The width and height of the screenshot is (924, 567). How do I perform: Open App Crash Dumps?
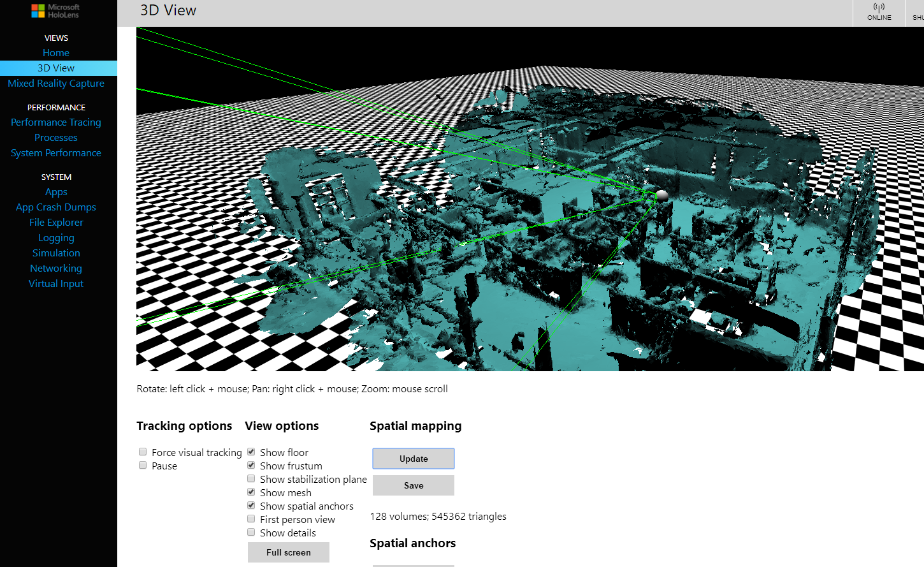click(x=56, y=207)
